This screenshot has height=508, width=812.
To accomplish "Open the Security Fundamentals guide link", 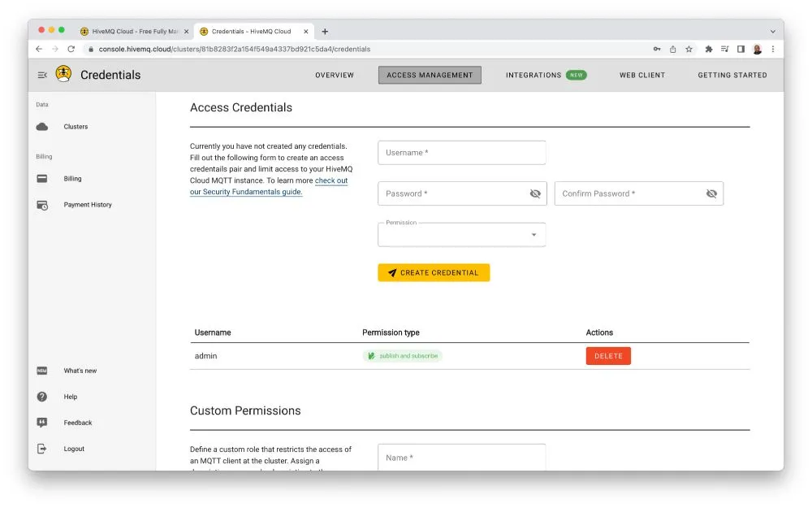I will tap(270, 186).
